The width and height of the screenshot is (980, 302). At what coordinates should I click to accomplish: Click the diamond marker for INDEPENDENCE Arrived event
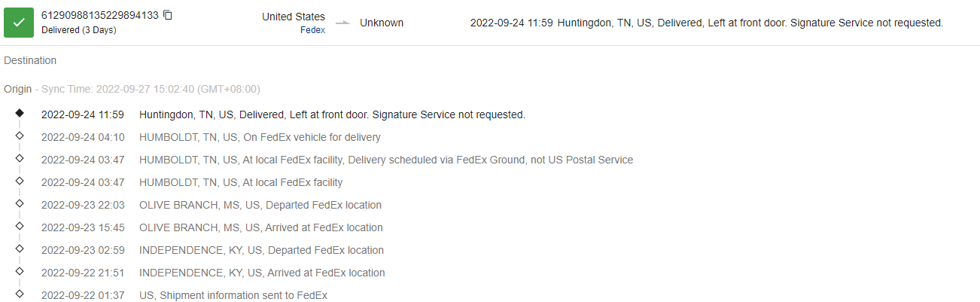tap(20, 271)
